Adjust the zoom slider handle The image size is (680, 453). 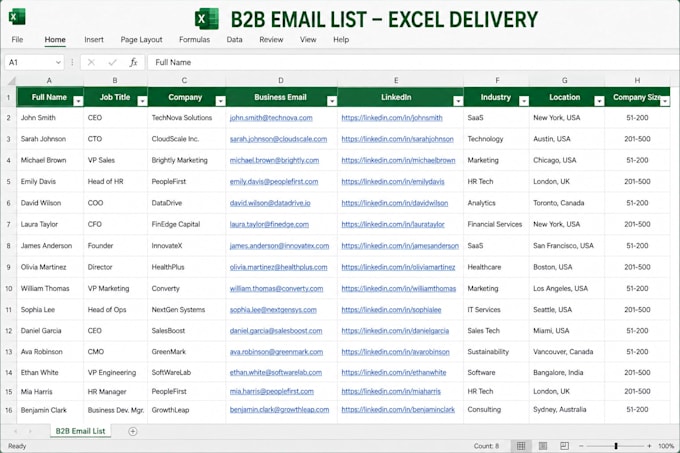coord(616,446)
